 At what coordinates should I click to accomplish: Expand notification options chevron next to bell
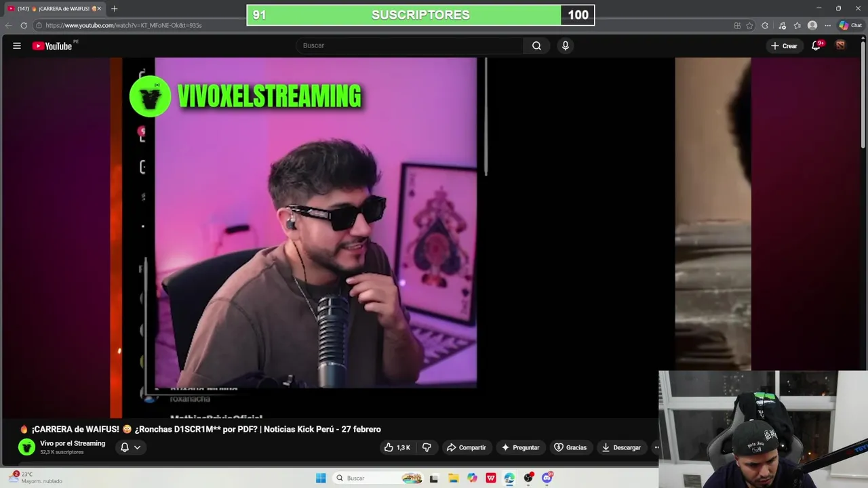pyautogui.click(x=138, y=447)
